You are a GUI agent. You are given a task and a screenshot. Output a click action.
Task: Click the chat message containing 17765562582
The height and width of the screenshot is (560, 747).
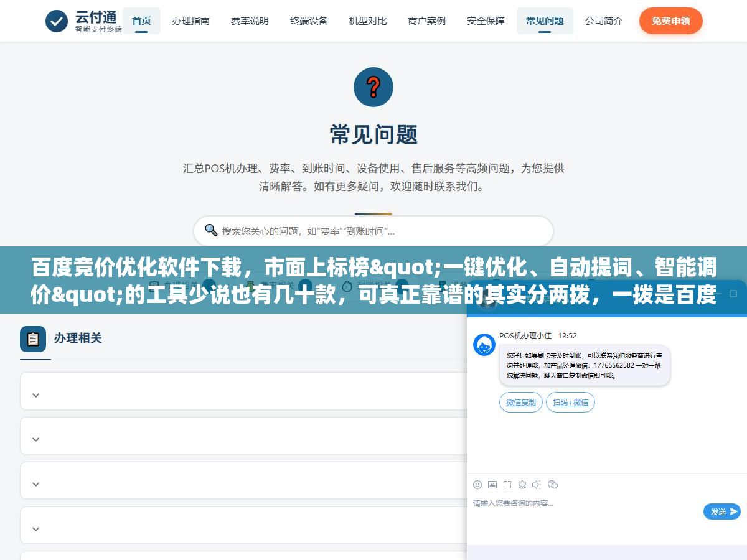tap(585, 366)
